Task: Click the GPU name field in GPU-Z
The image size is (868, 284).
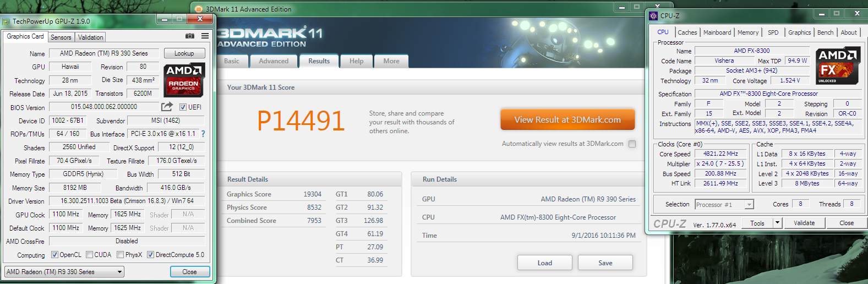Action: pyautogui.click(x=104, y=53)
